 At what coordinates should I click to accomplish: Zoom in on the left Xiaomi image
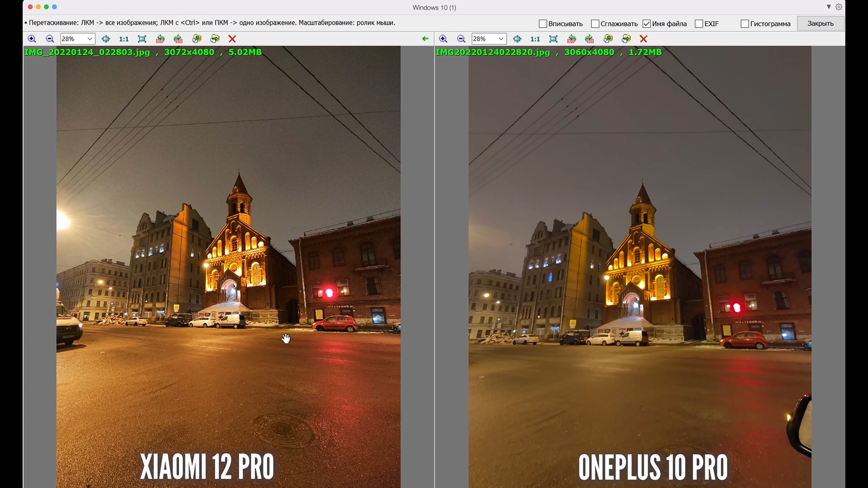pos(32,39)
